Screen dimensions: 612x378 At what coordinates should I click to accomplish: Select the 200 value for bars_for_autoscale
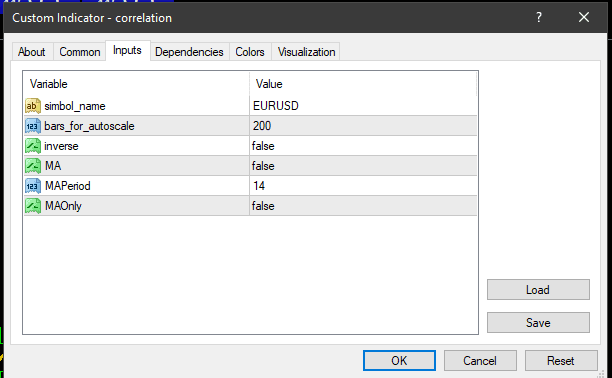click(363, 126)
